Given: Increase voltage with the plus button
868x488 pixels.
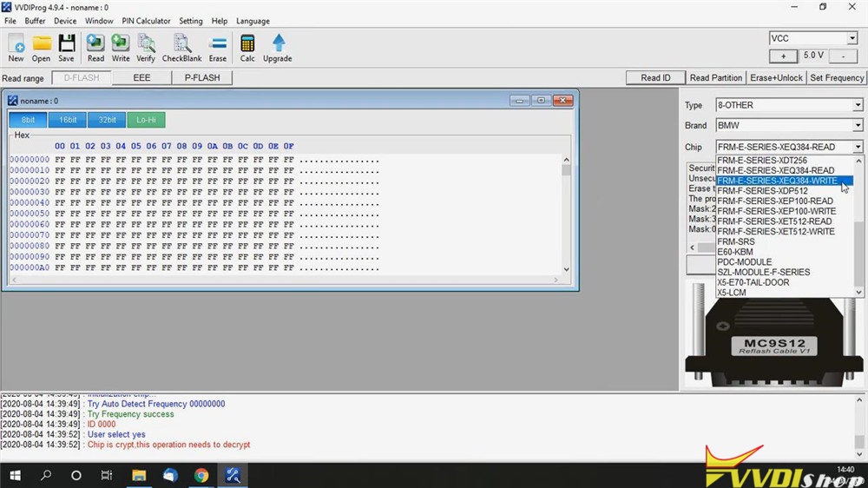Looking at the screenshot, I should [783, 56].
